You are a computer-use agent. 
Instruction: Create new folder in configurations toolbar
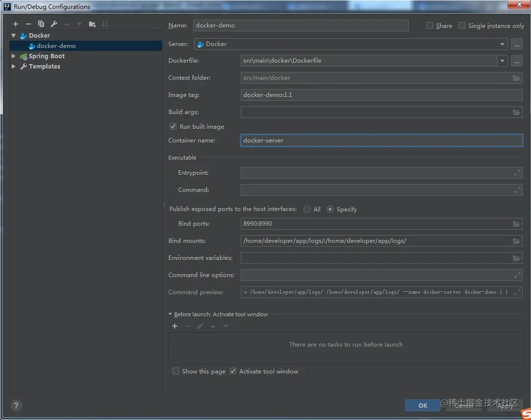[92, 24]
